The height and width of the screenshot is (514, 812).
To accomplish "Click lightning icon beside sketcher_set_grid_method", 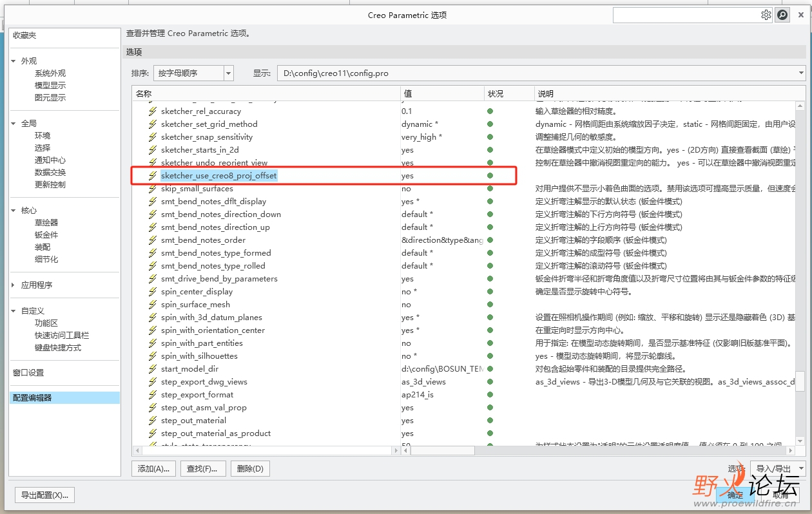I will (x=153, y=124).
